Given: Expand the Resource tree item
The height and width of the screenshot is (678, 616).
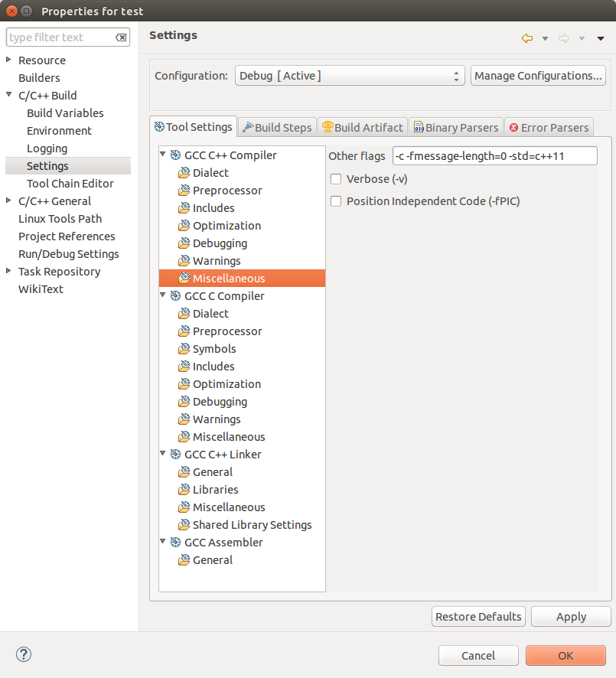Looking at the screenshot, I should [8, 60].
